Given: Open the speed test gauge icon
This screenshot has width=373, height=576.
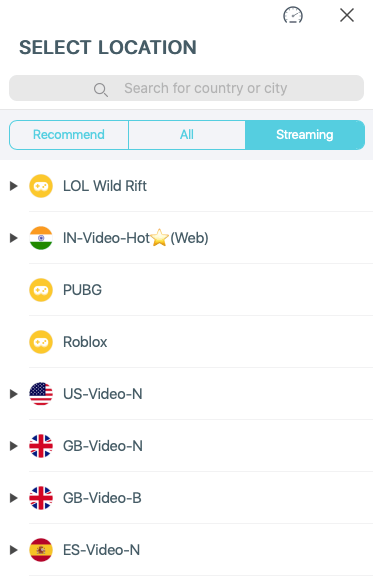Looking at the screenshot, I should 293,15.
